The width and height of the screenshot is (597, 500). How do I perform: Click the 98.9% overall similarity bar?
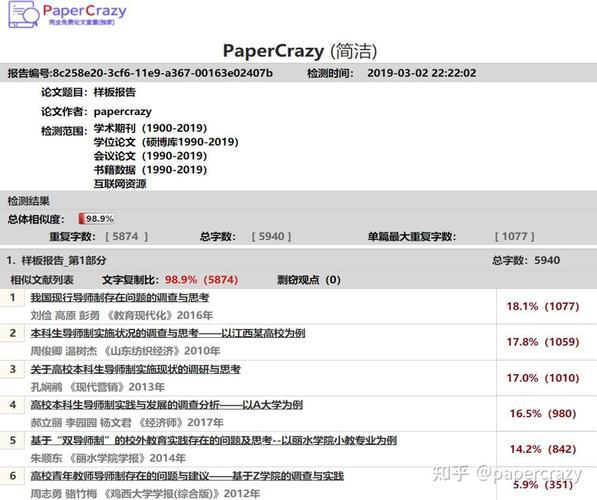click(x=96, y=219)
